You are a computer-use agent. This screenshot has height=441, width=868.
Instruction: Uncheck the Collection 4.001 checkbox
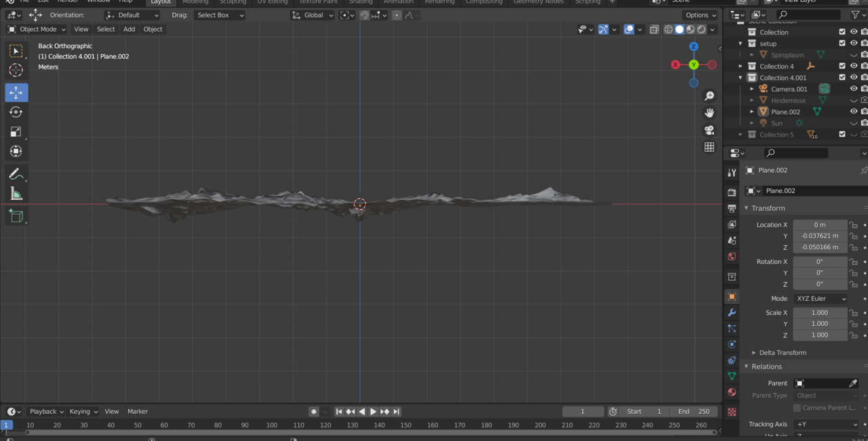pos(842,77)
